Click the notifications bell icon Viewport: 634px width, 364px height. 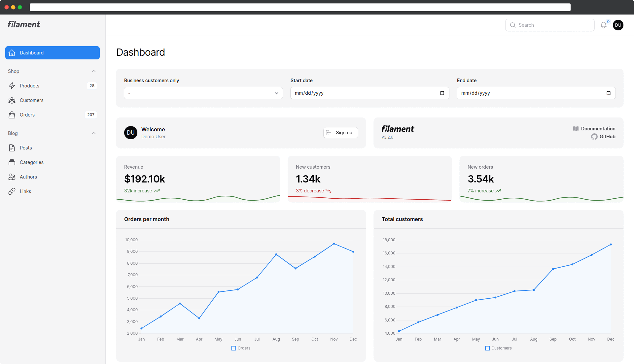point(603,25)
